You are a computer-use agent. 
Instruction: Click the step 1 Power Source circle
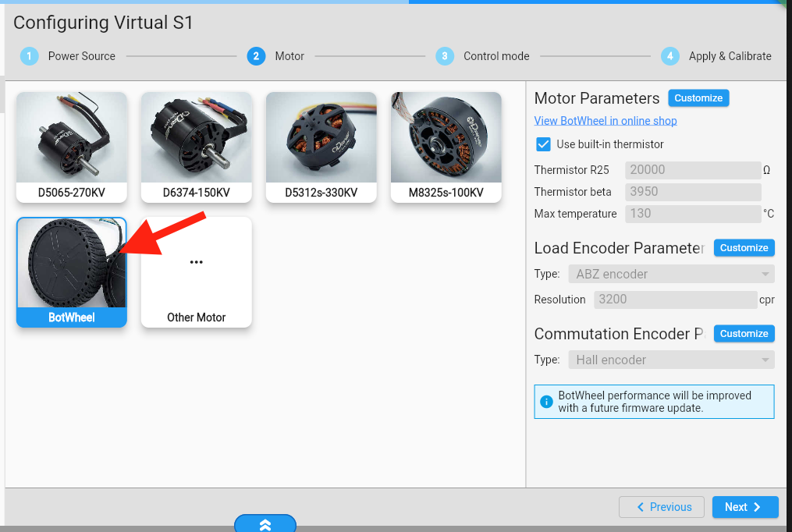[29, 56]
